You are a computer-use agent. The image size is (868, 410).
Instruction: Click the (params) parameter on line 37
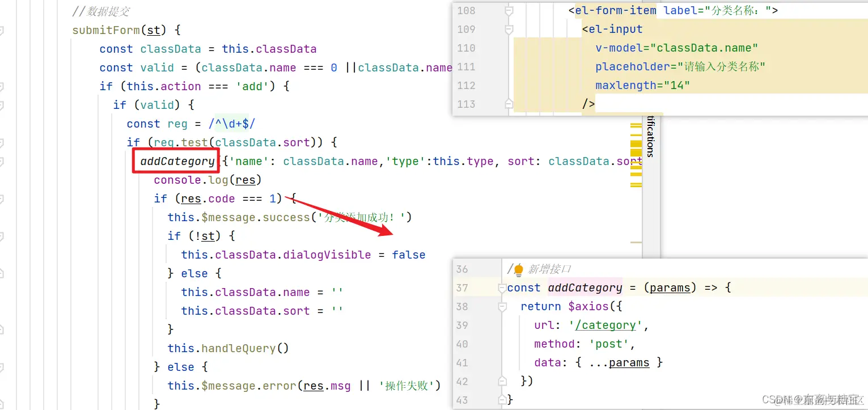[x=670, y=288]
